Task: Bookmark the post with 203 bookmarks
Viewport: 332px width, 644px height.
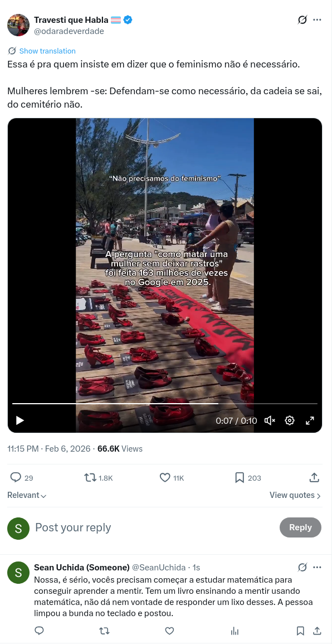Action: [240, 478]
